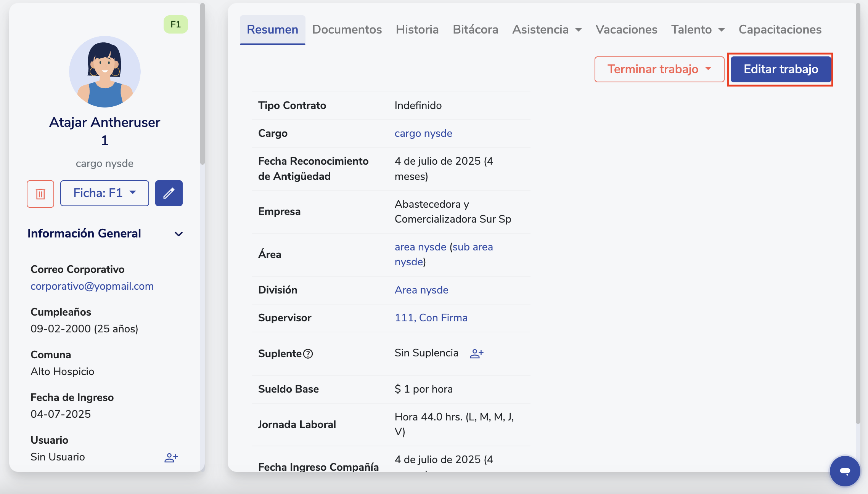Open the Talento tab dropdown

[698, 30]
